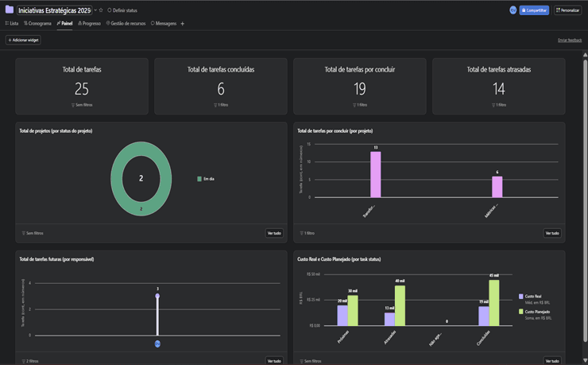Go to the Progresso tab
The height and width of the screenshot is (365, 588).
pos(90,24)
